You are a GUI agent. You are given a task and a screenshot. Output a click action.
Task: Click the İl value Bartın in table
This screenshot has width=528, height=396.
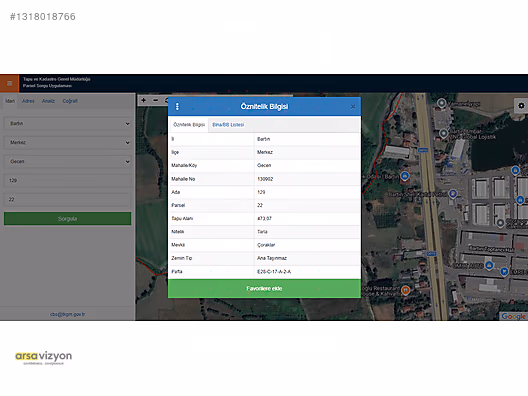[x=263, y=139]
